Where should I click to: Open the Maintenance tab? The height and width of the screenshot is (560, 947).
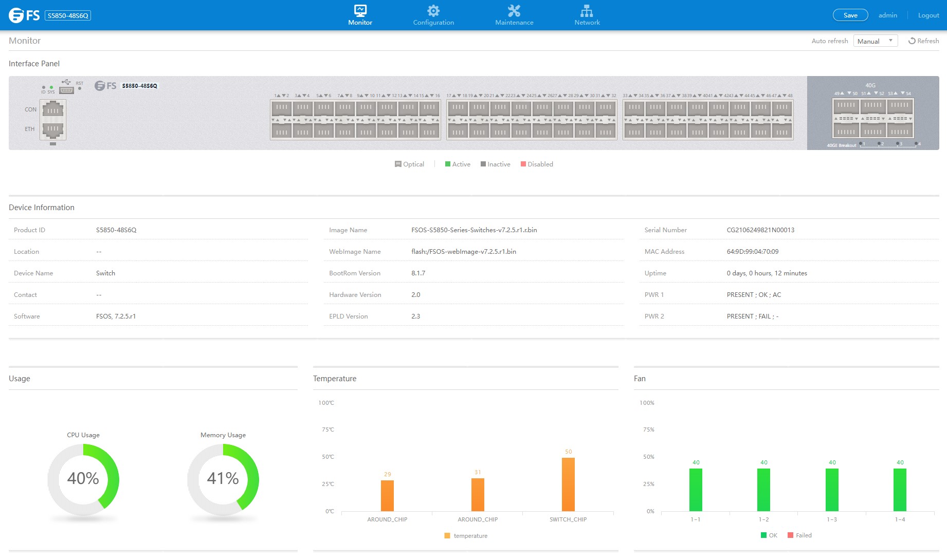pos(514,23)
